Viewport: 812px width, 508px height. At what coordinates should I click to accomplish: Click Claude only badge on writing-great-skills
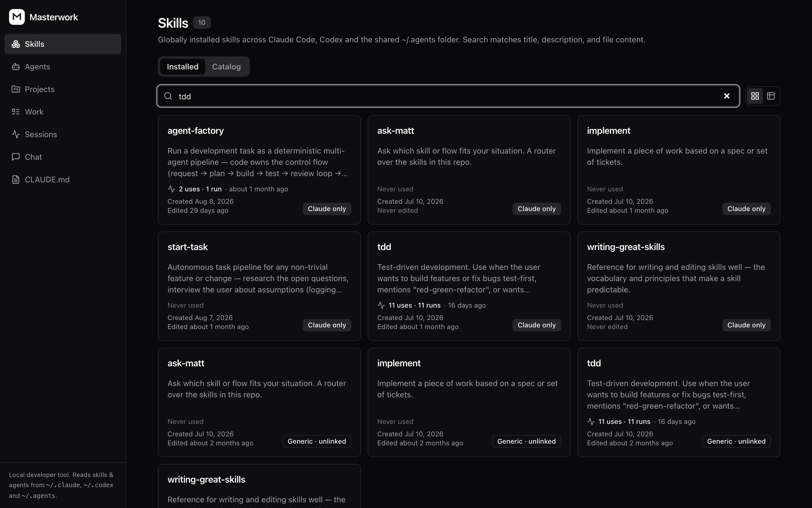point(746,325)
